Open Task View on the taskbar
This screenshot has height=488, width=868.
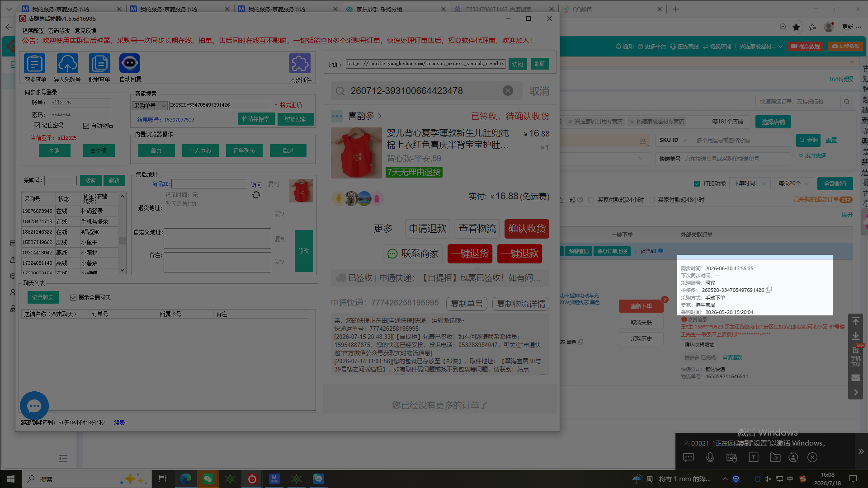click(163, 479)
